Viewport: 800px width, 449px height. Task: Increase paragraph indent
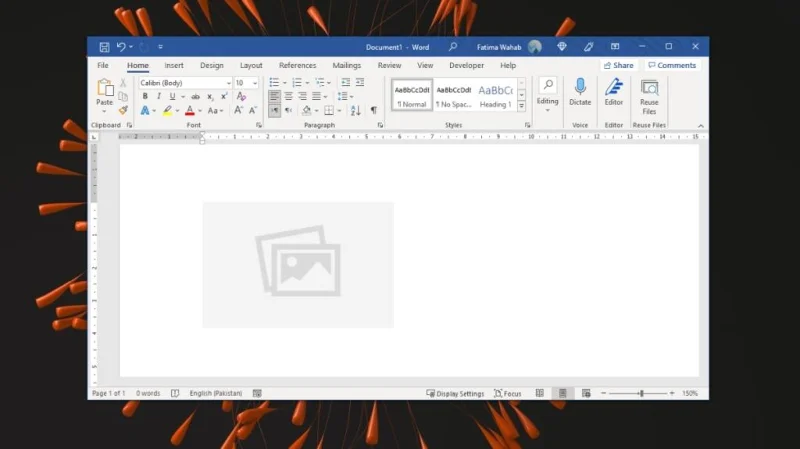(360, 83)
